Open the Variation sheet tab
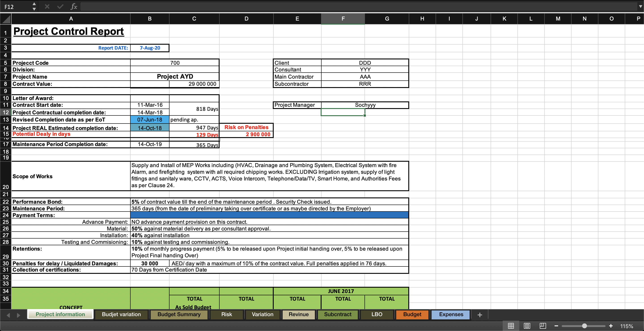The width and height of the screenshot is (644, 331). [263, 314]
